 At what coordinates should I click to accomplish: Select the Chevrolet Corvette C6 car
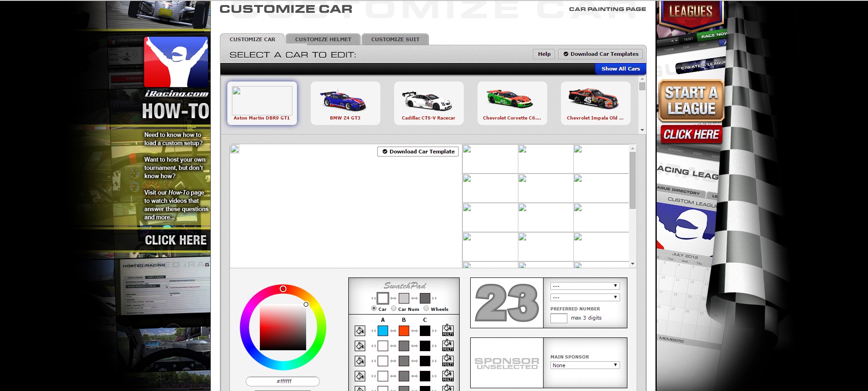coord(512,103)
